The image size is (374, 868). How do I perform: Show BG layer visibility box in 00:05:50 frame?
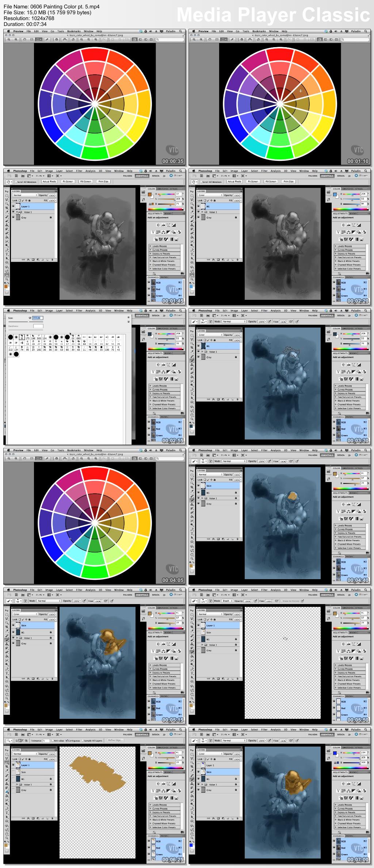(199, 639)
